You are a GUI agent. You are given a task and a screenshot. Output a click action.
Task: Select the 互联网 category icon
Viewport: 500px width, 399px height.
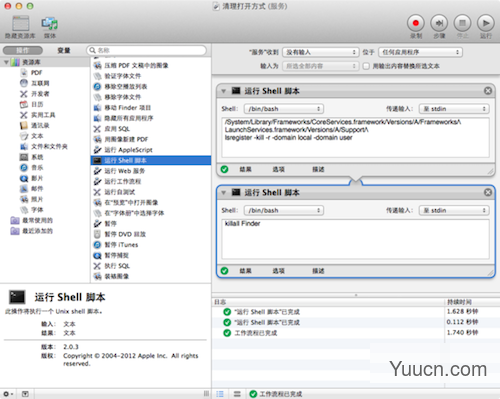(24, 83)
